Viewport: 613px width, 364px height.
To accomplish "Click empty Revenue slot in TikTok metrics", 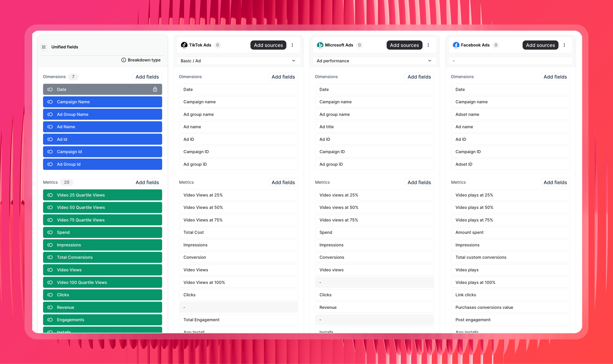I will click(x=238, y=307).
